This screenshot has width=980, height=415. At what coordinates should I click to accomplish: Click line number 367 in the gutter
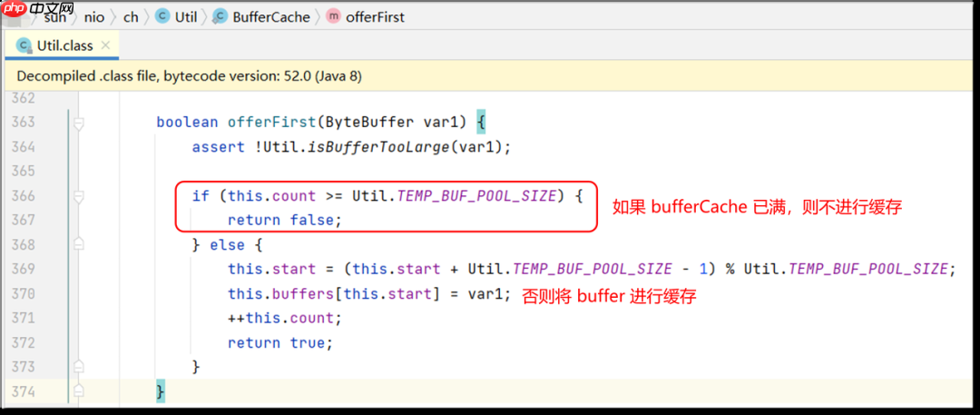[x=24, y=221]
